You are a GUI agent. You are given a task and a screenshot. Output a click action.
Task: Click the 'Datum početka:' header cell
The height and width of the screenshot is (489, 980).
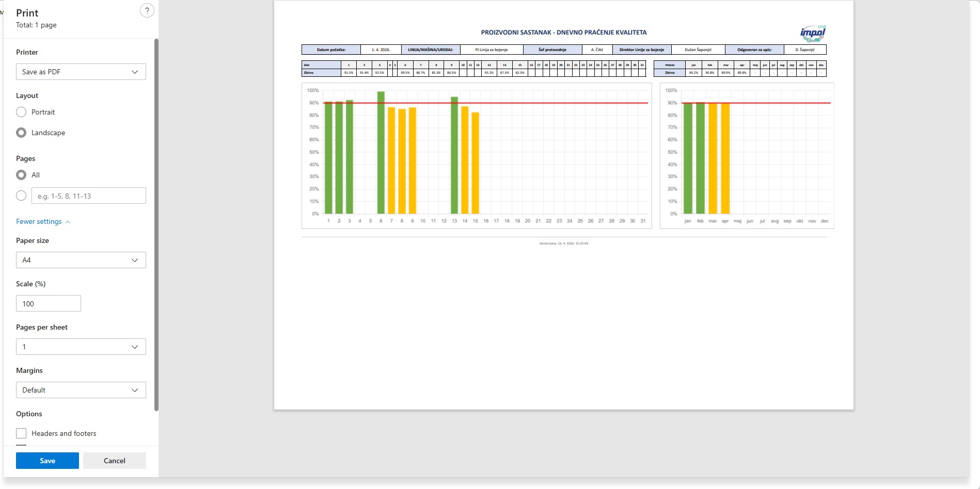[x=331, y=50]
